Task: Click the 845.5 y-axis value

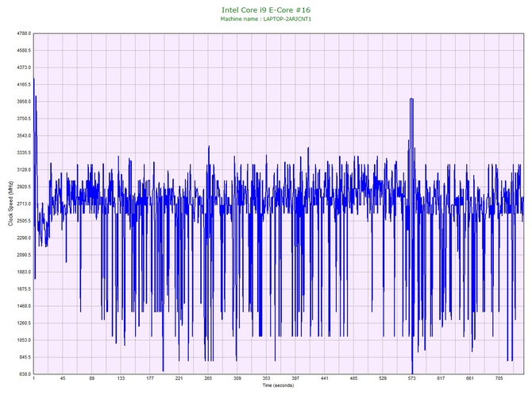Action: (25, 357)
